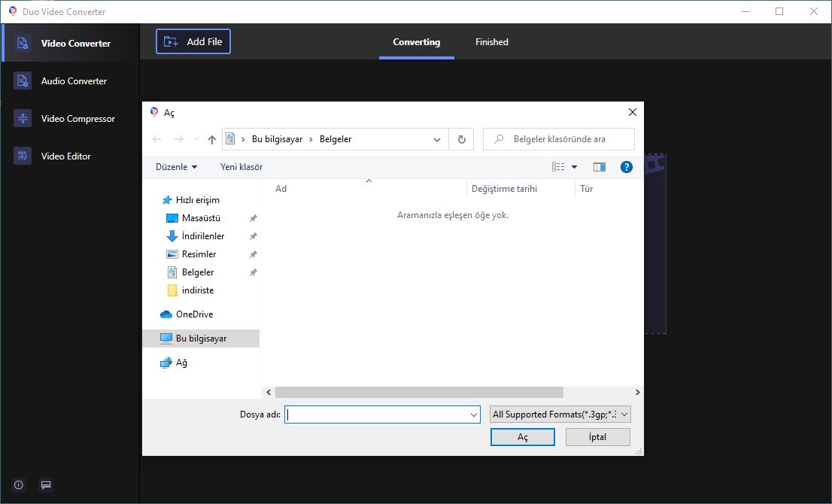Open the Düzenle menu

coord(176,166)
